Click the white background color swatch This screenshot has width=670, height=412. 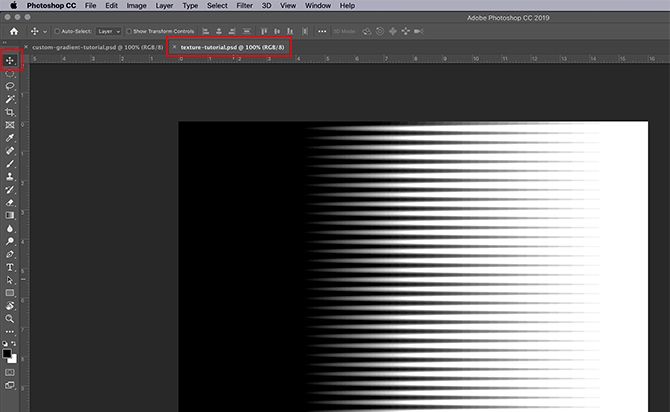point(14,360)
